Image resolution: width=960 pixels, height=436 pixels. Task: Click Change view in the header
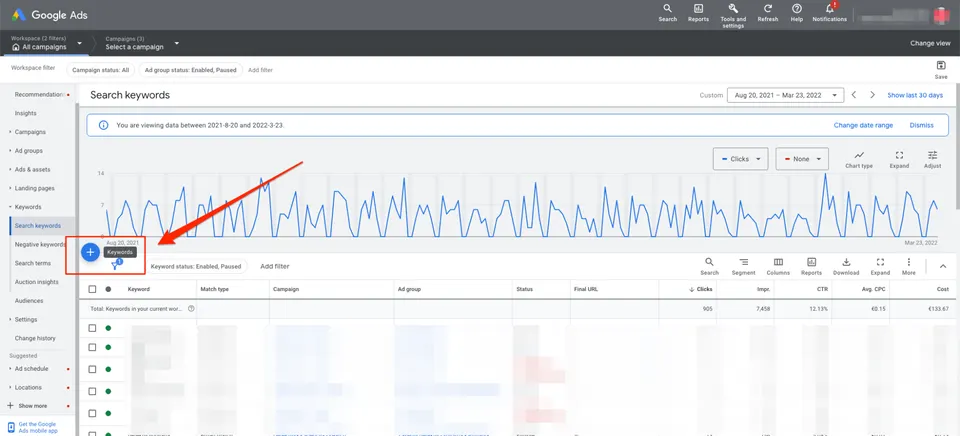(x=931, y=43)
